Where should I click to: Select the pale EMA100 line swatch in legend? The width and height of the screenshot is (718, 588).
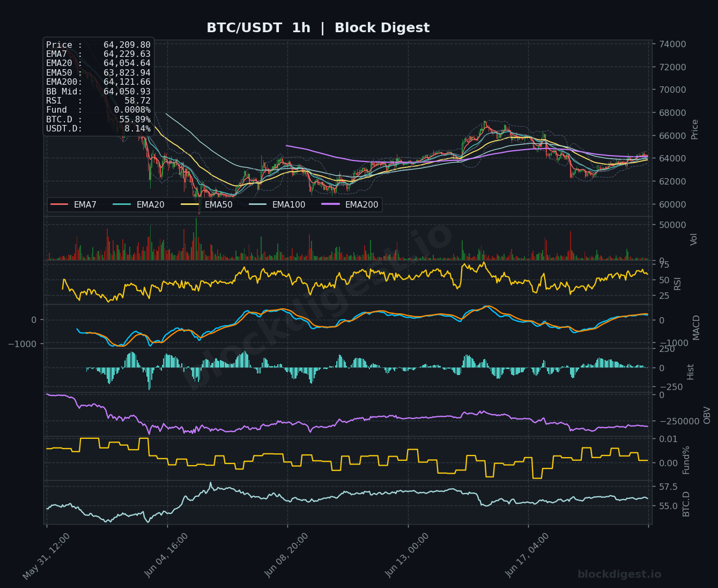258,204
